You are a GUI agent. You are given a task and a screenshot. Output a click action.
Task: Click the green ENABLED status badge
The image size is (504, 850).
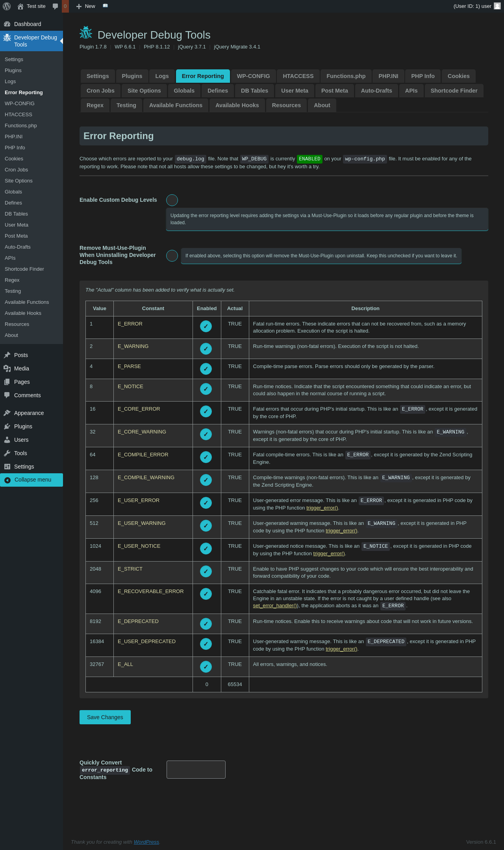click(309, 159)
